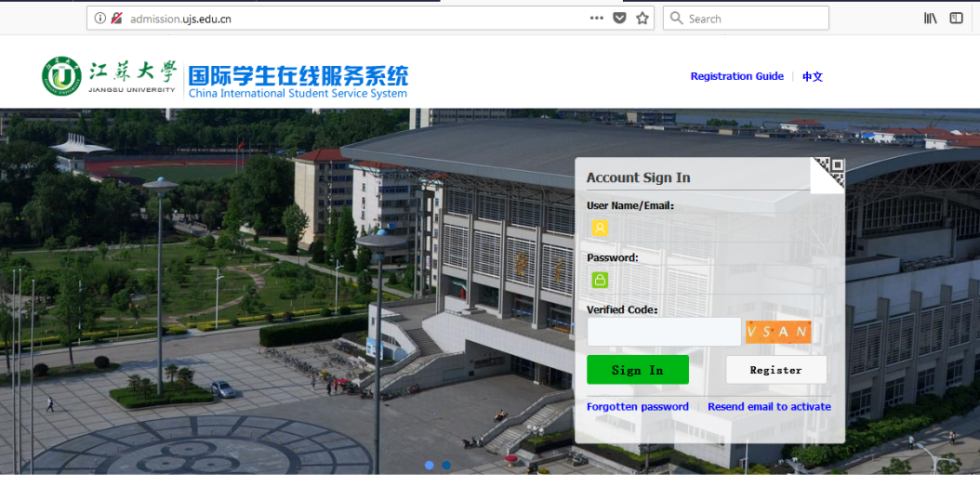
Task: Click the Password label text
Action: coord(613,257)
